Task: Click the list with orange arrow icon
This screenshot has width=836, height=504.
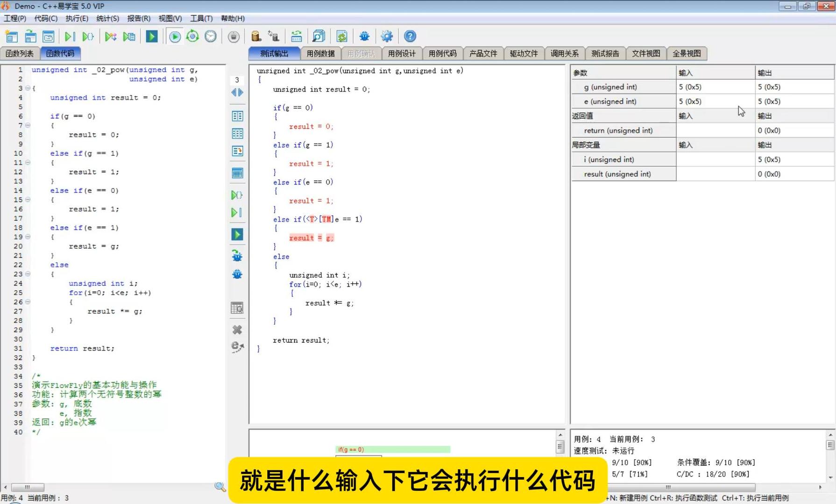Action: (237, 151)
